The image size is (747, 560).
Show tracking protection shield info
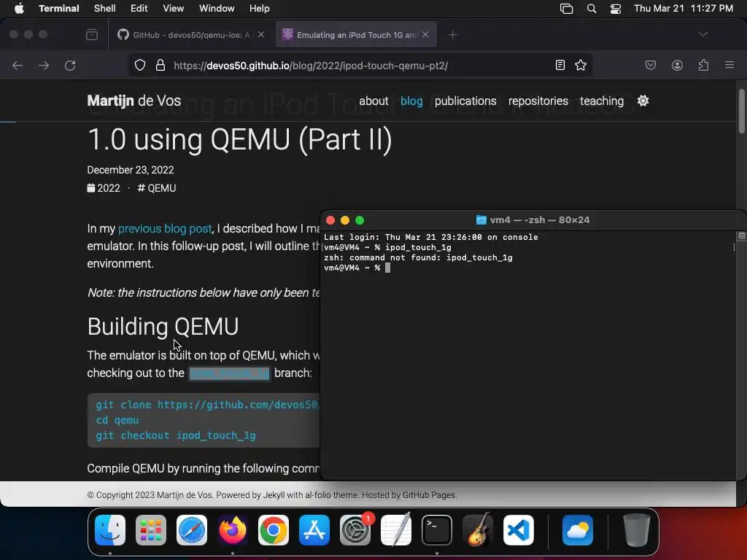(139, 65)
